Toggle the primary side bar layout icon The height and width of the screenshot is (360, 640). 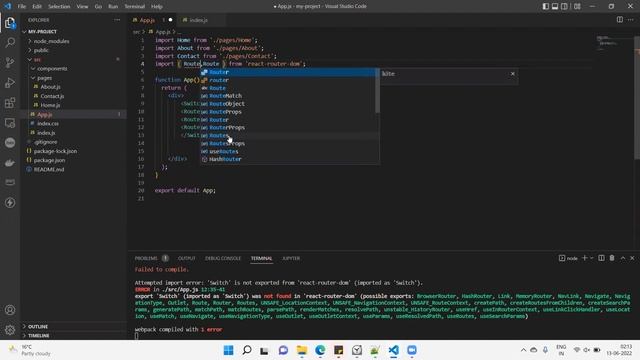[546, 6]
